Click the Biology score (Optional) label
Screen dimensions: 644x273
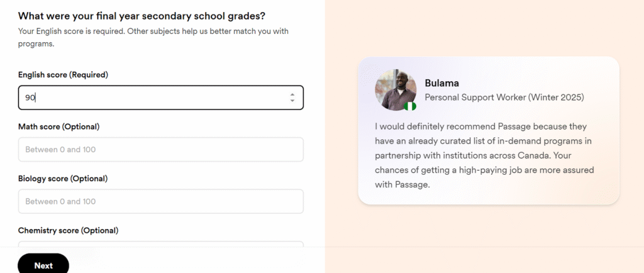(63, 179)
